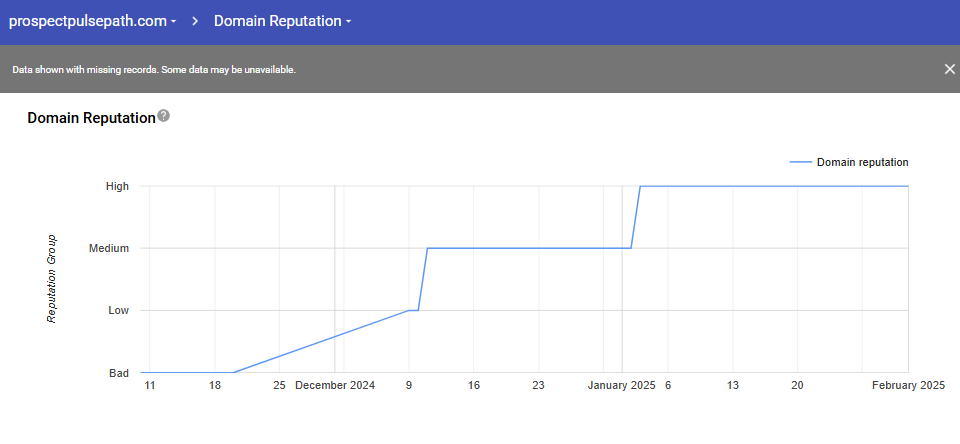
Task: Click date label 13 on the axis
Action: pyautogui.click(x=733, y=385)
